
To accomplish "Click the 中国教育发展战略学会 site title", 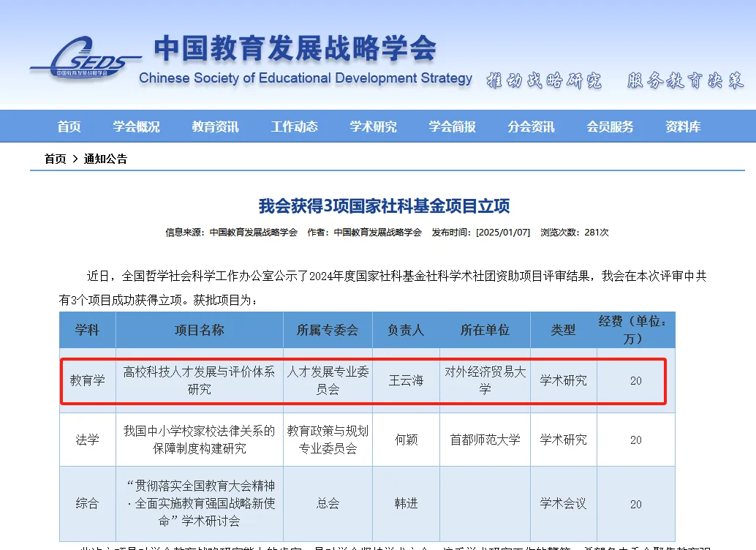I will point(294,48).
